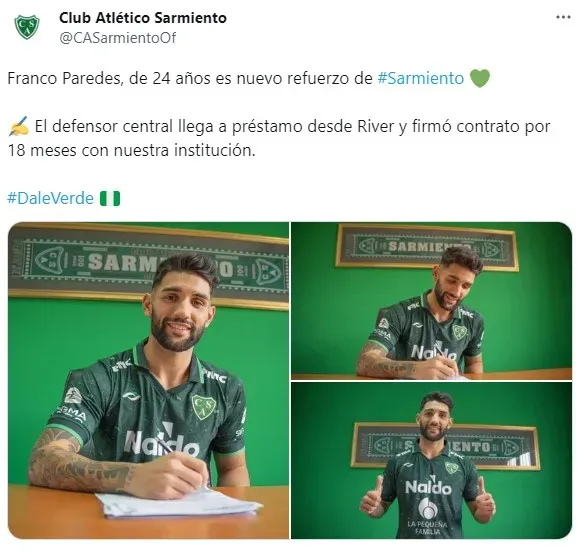Viewport: 580px width, 551px height.
Task: Click the writing hand emoji
Action: [x=18, y=126]
